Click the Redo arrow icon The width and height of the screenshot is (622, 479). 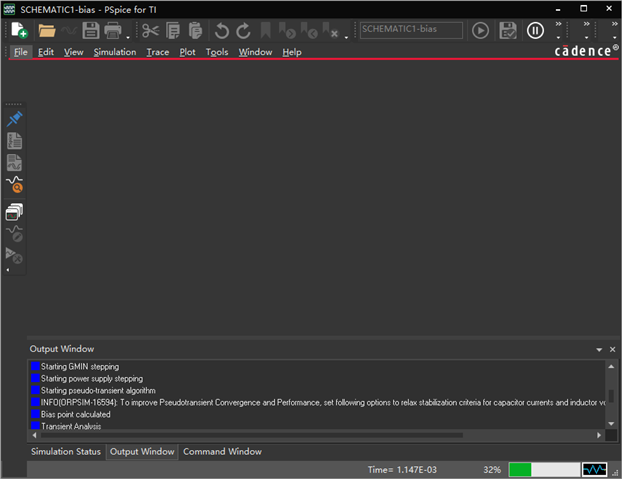(244, 31)
